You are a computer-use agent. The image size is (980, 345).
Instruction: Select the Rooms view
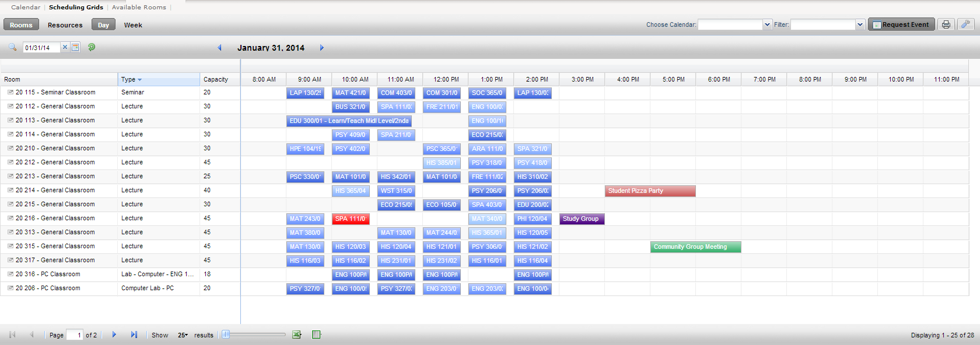click(x=21, y=24)
